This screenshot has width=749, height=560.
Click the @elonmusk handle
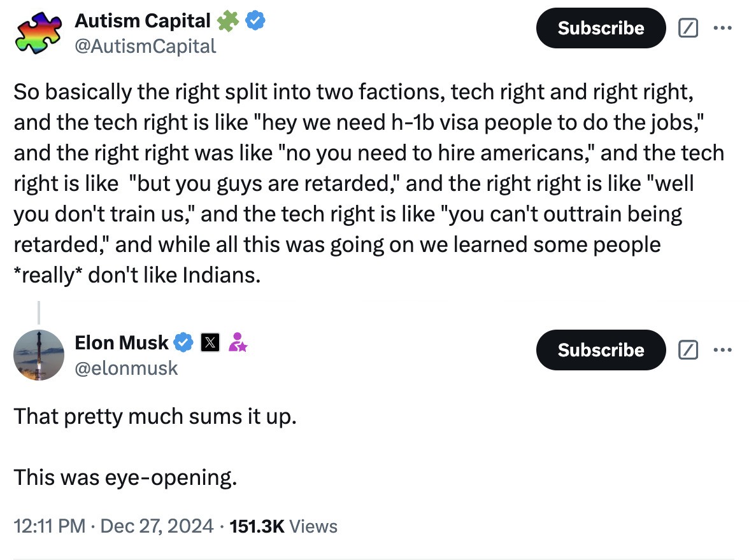[x=126, y=367]
